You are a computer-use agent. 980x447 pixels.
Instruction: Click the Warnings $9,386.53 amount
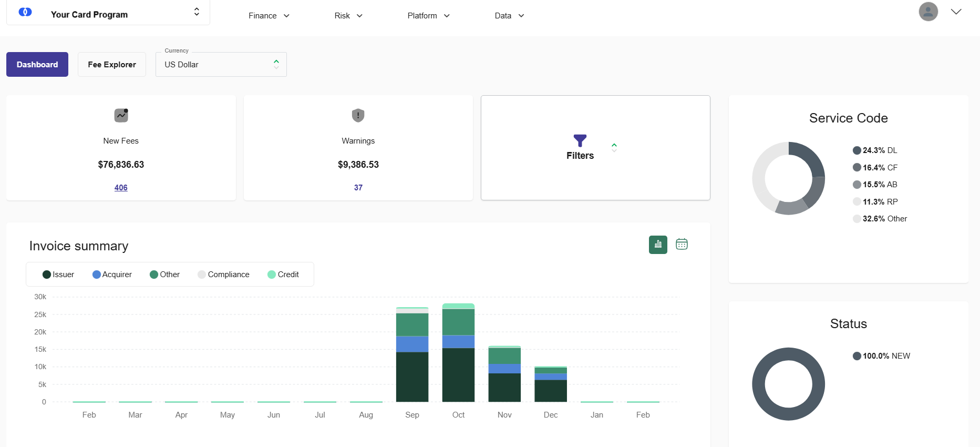[x=358, y=165]
